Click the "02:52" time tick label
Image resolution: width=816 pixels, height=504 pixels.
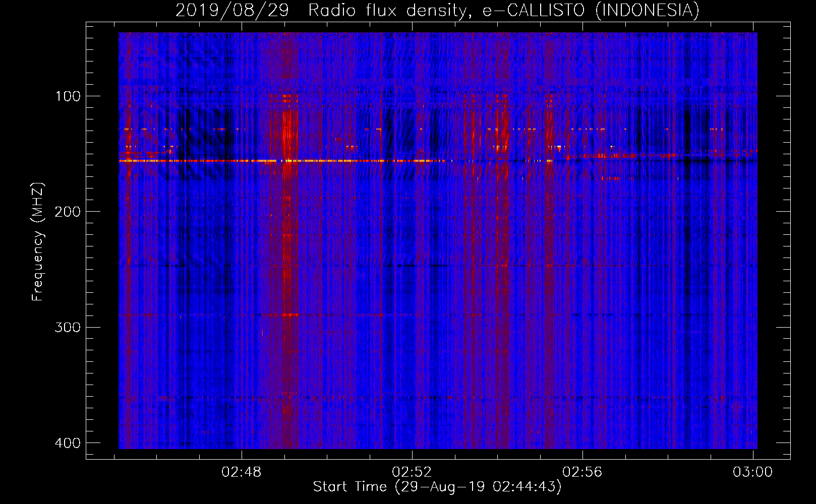tap(412, 472)
